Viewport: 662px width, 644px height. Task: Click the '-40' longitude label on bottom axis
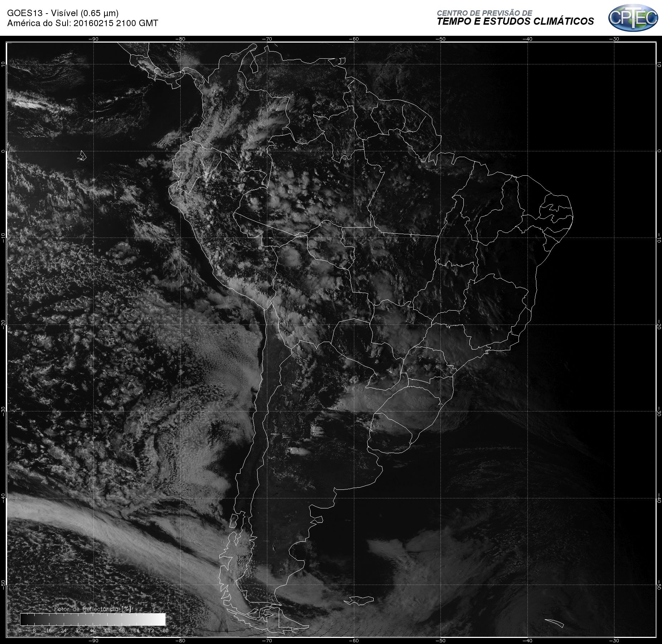coord(527,641)
